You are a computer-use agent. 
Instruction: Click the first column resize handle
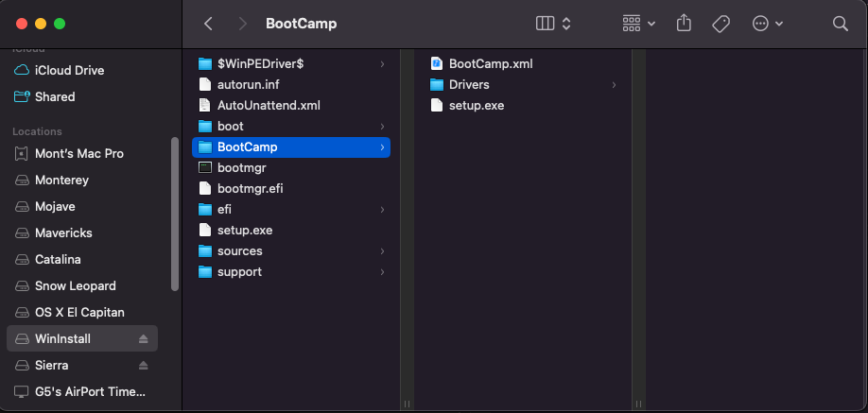[408, 404]
